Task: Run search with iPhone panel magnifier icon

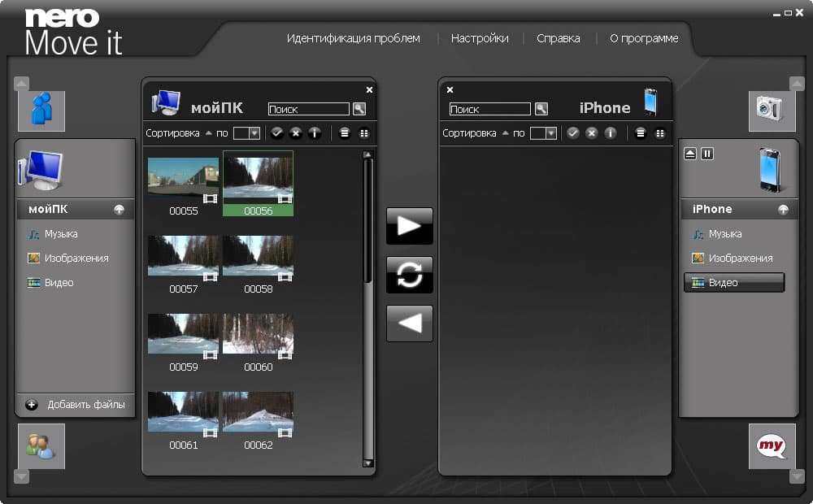Action: 541,109
